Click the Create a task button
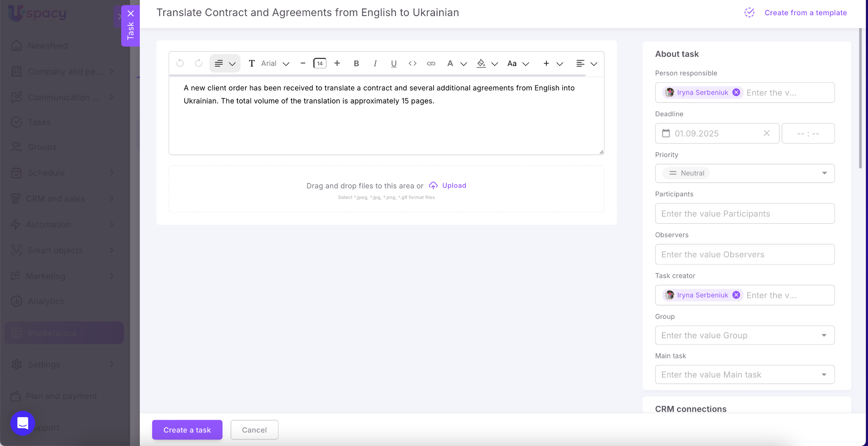The width and height of the screenshot is (868, 446). 187,430
